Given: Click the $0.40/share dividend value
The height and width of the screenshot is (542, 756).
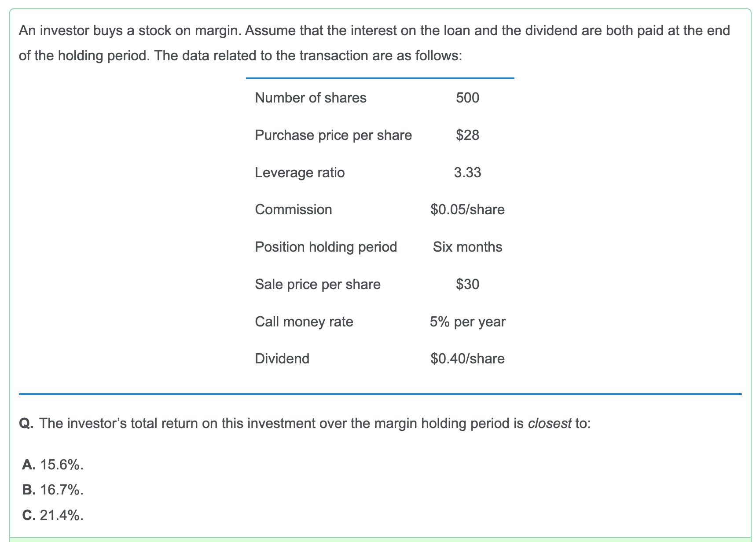Looking at the screenshot, I should [467, 358].
